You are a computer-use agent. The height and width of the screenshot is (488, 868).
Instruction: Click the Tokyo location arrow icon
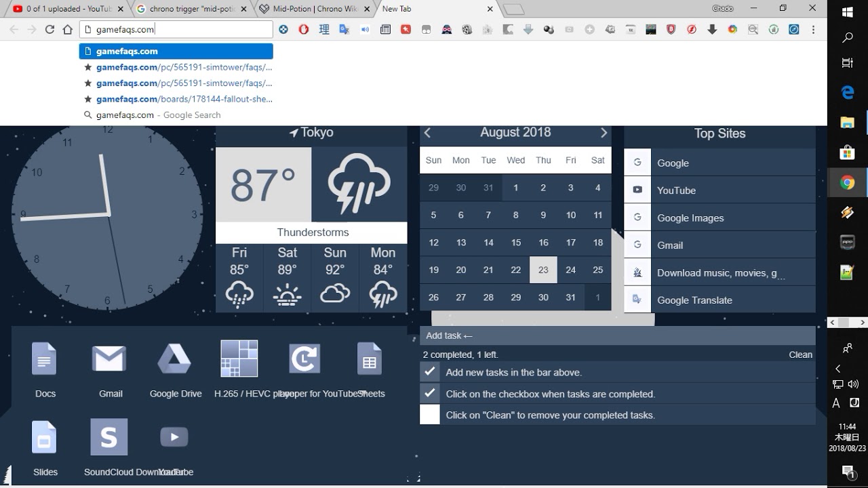294,133
